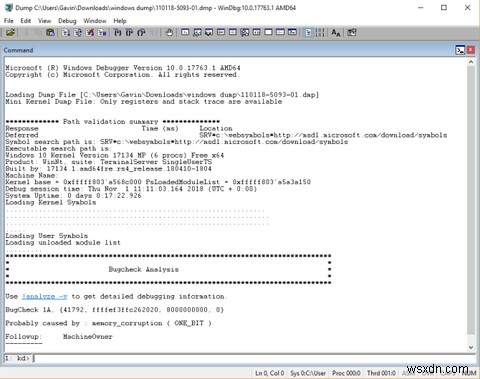Click the console icon in the Command pane header
Screen dimensions: 480x379
[x=460, y=50]
